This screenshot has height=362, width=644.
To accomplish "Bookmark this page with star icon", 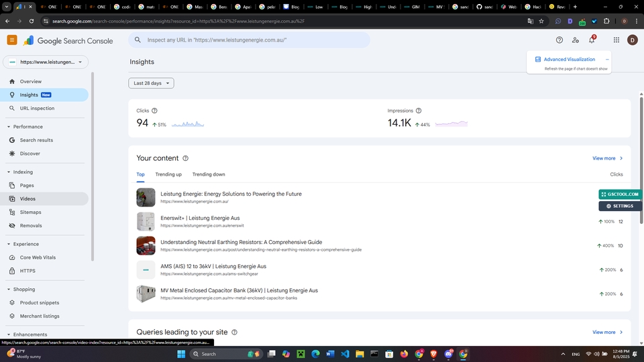I will coord(541,21).
